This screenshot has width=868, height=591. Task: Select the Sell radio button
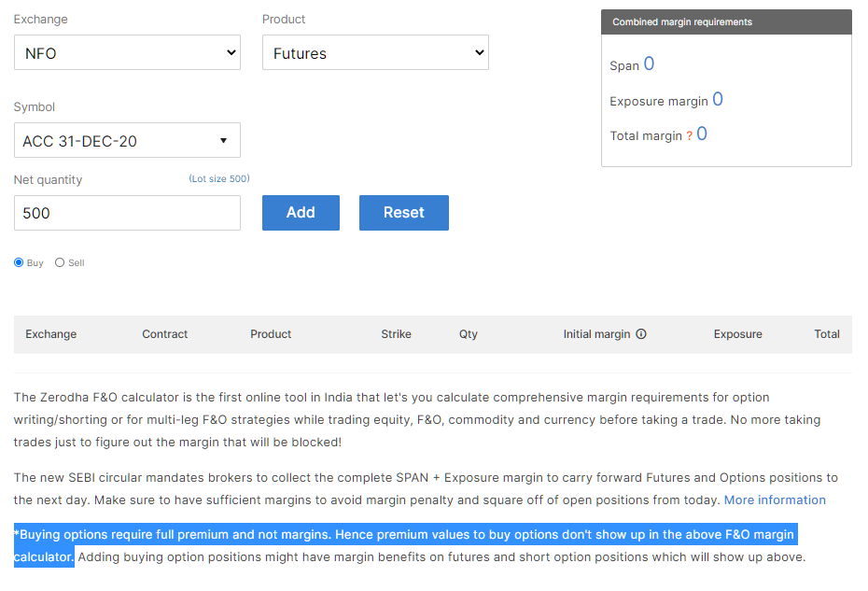point(60,262)
